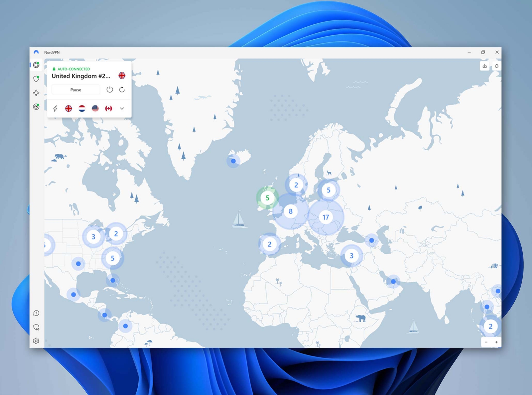Zoom in the map with plus
532x395 pixels.
496,342
